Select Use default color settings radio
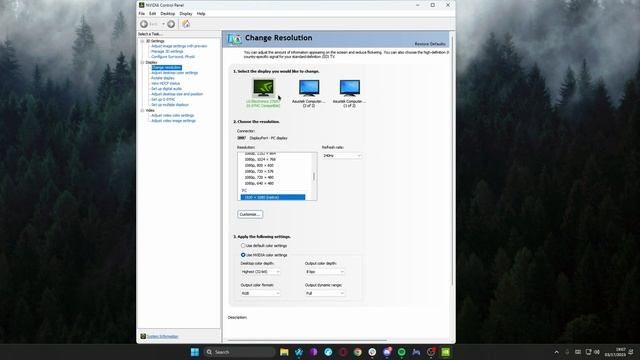Image resolution: width=640 pixels, height=360 pixels. click(243, 246)
